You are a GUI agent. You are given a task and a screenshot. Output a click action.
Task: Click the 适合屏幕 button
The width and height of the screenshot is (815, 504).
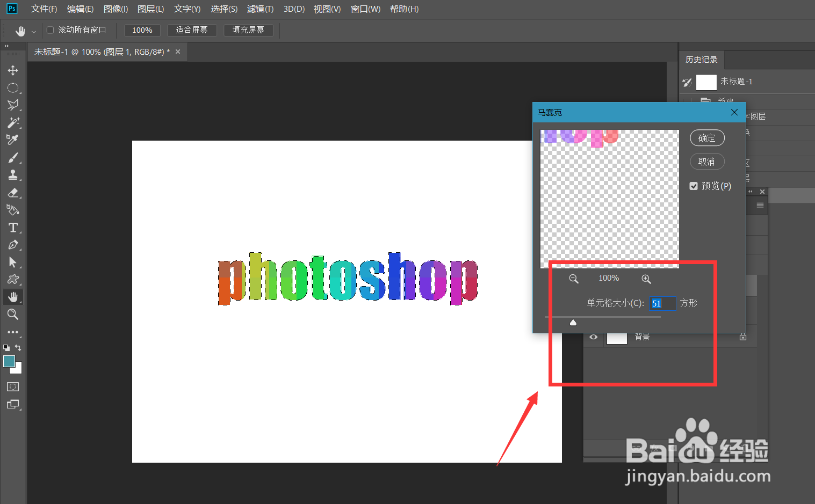pyautogui.click(x=192, y=30)
